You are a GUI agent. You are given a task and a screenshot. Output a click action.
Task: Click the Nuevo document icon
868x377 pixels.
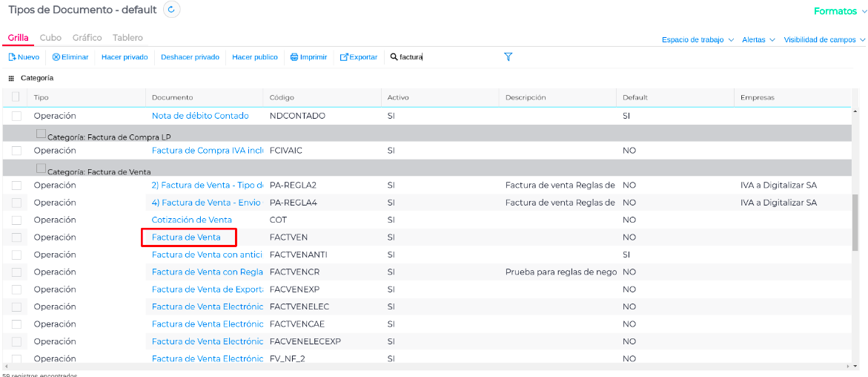tap(12, 57)
